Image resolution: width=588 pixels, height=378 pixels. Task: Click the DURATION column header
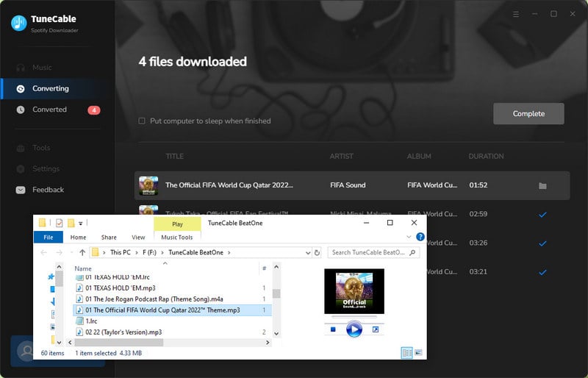click(x=486, y=156)
